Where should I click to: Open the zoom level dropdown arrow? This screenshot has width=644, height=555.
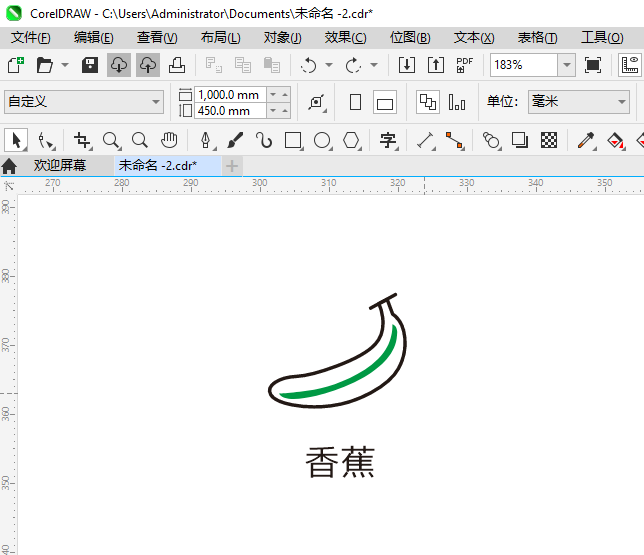click(567, 65)
